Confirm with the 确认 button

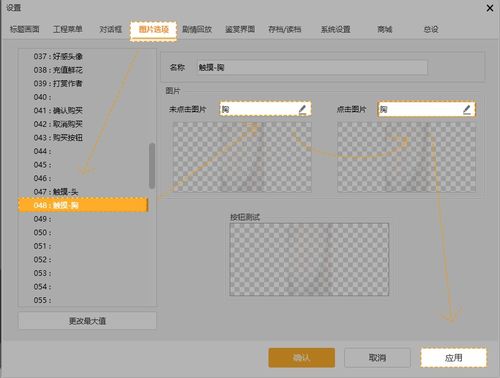click(x=301, y=358)
